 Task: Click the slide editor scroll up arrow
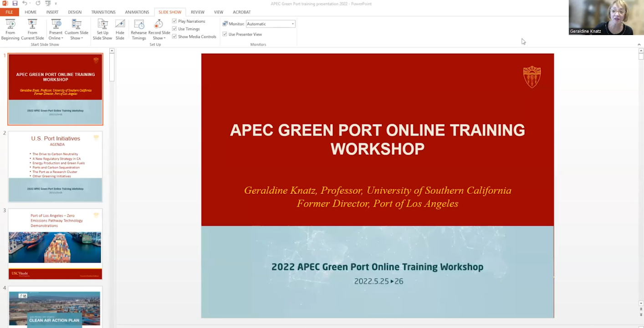click(x=641, y=50)
